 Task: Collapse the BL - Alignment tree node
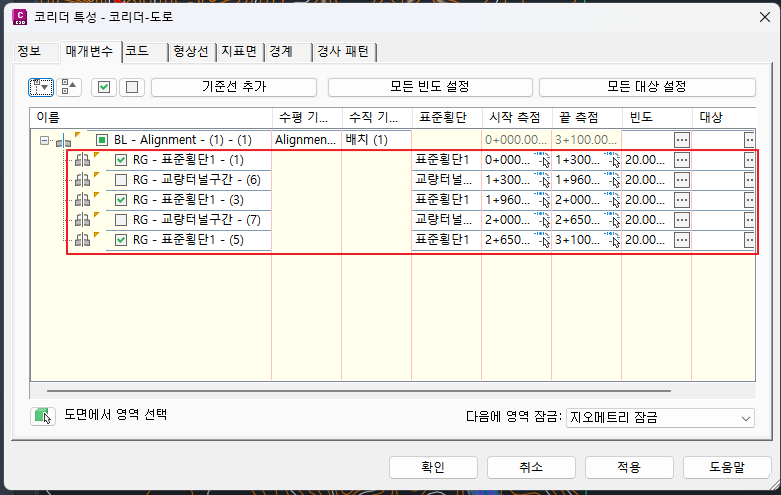[x=44, y=140]
